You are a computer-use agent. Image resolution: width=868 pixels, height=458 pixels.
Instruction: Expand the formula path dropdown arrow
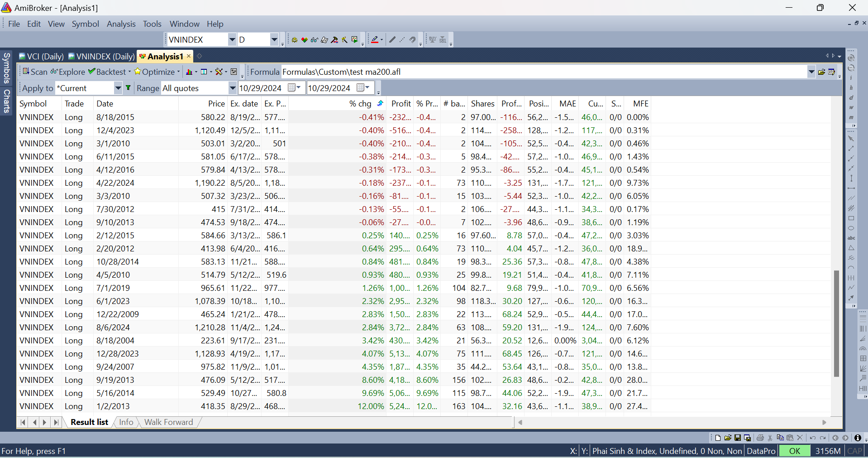click(x=811, y=72)
